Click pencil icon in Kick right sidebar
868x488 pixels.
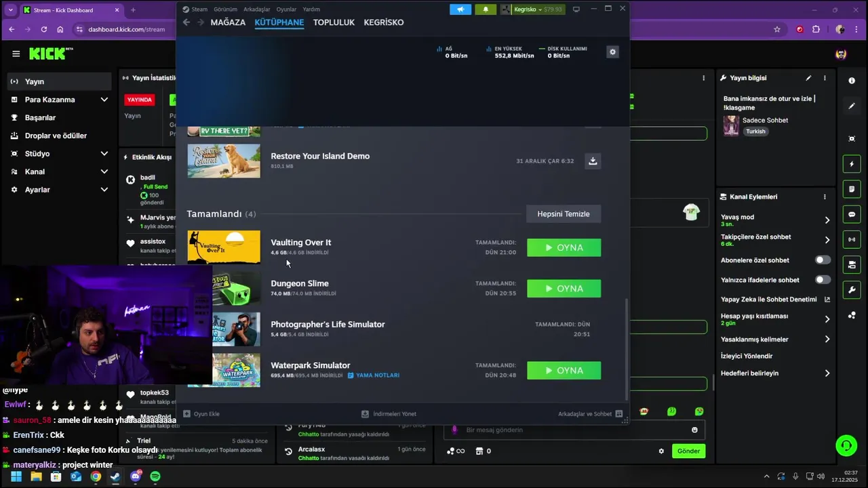coord(852,106)
